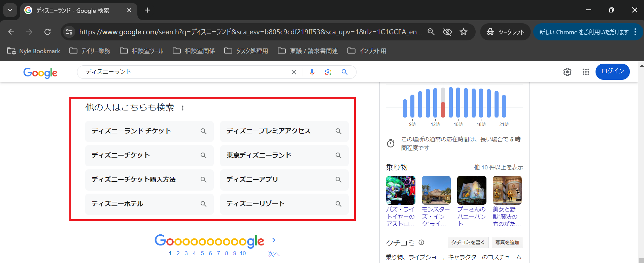This screenshot has height=263, width=644.
Task: Click the browser forward arrow
Action: (x=29, y=32)
